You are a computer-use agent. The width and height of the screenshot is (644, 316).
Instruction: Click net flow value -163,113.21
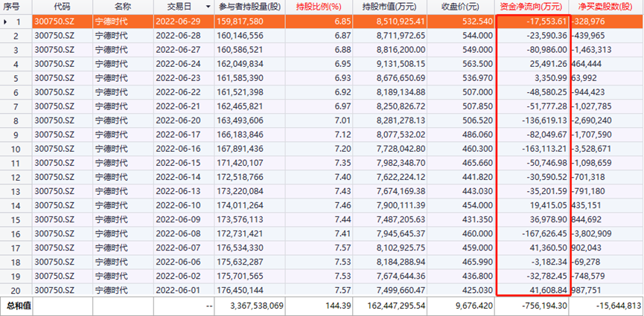click(x=544, y=149)
